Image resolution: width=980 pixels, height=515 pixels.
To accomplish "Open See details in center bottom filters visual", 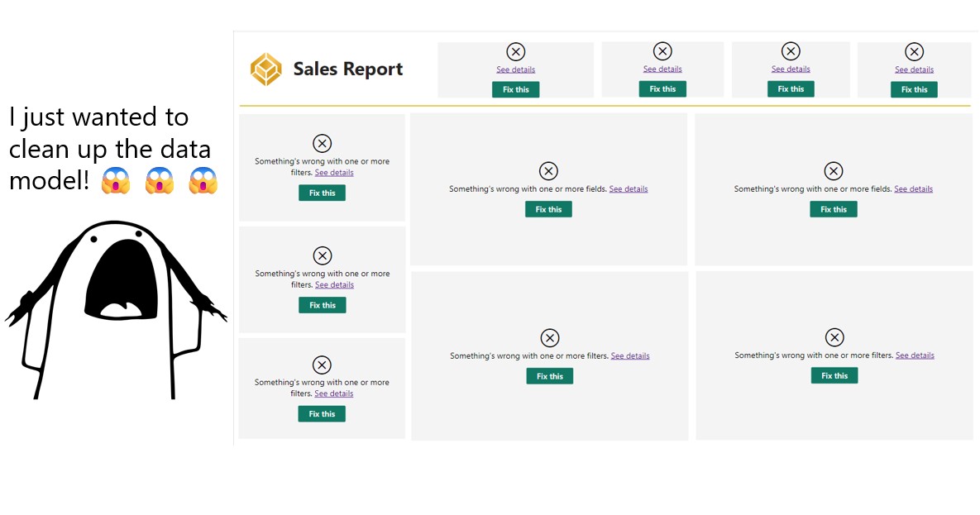I will point(629,356).
